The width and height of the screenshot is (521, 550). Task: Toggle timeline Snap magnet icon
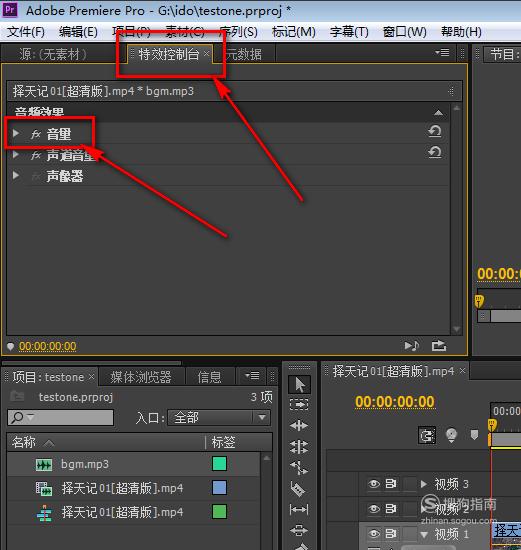pyautogui.click(x=427, y=436)
